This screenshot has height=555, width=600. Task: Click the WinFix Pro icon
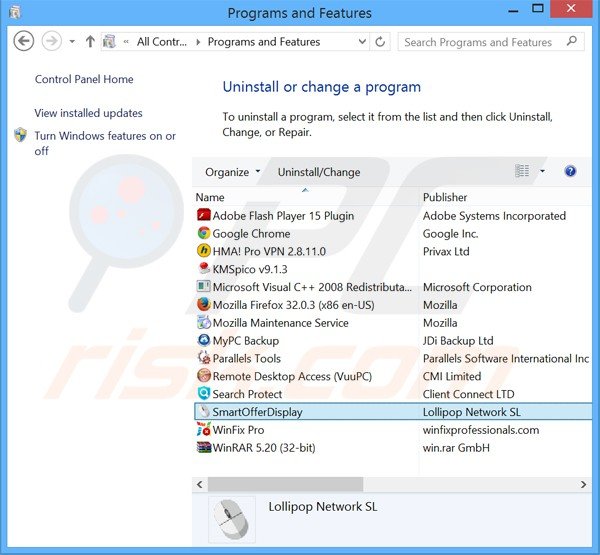204,429
